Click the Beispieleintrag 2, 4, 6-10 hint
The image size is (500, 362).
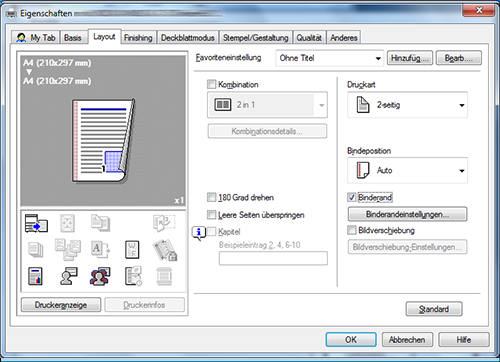coord(259,245)
